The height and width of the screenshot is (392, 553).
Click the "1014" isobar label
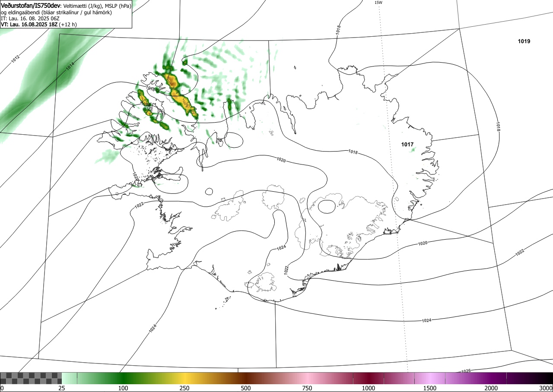[x=70, y=66]
